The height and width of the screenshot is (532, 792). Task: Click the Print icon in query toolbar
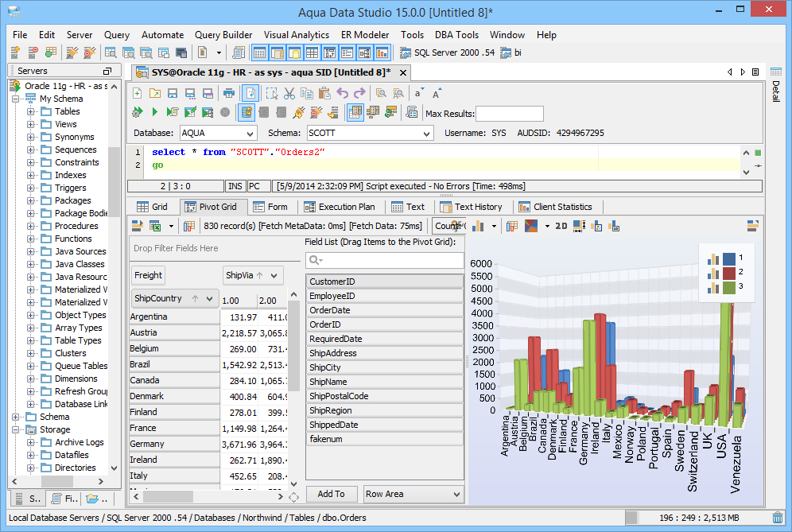point(229,93)
